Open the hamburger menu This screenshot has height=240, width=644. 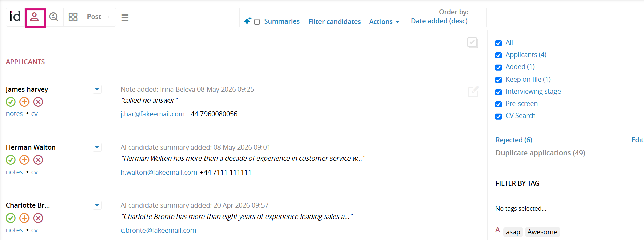click(x=125, y=18)
